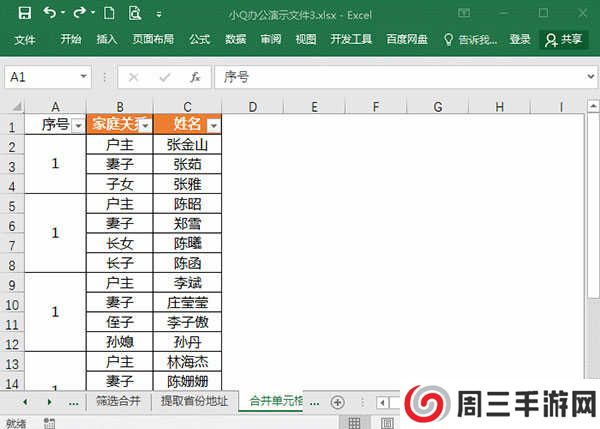
Task: Select cell C2 containing 张金山
Action: pyautogui.click(x=187, y=145)
